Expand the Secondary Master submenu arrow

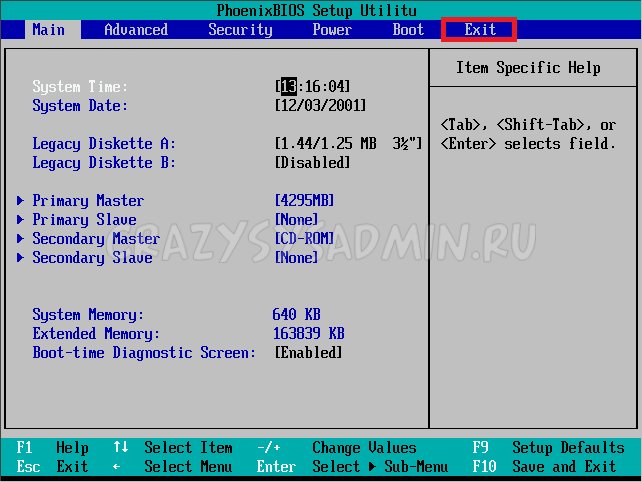[21, 239]
